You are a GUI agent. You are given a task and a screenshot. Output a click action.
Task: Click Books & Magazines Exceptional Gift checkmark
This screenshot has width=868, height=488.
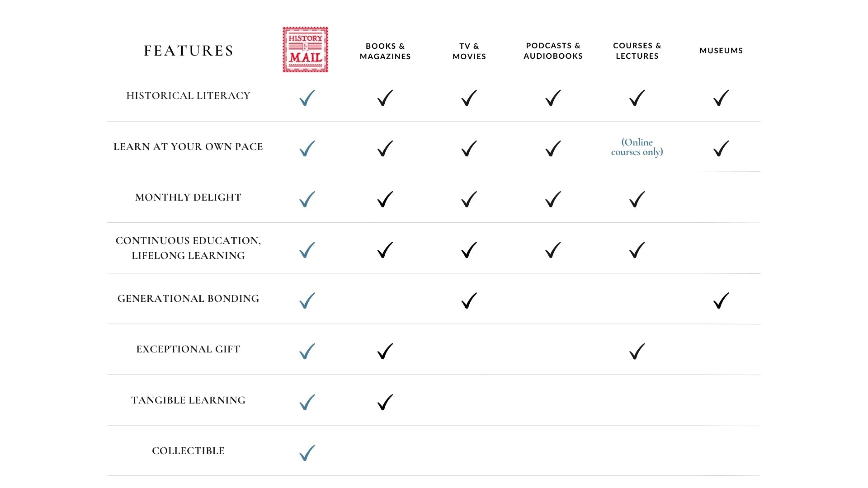(x=385, y=351)
